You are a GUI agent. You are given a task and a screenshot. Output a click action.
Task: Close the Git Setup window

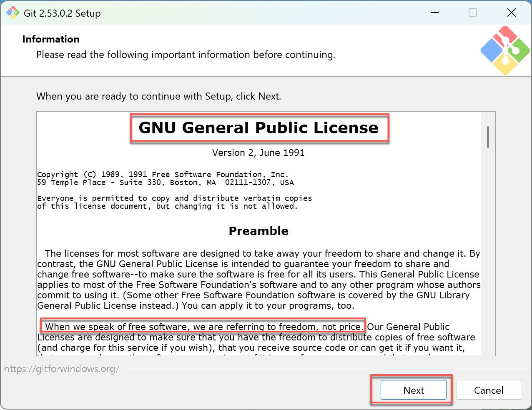(512, 13)
